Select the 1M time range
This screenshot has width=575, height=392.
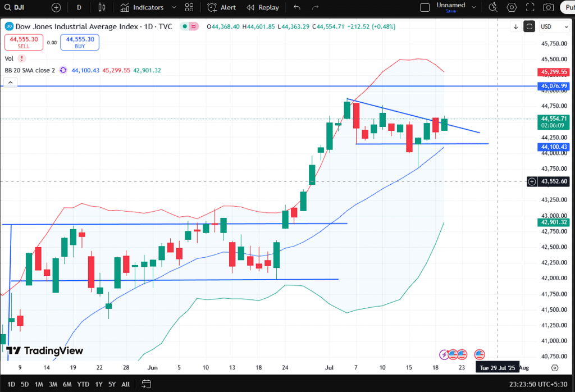click(39, 384)
